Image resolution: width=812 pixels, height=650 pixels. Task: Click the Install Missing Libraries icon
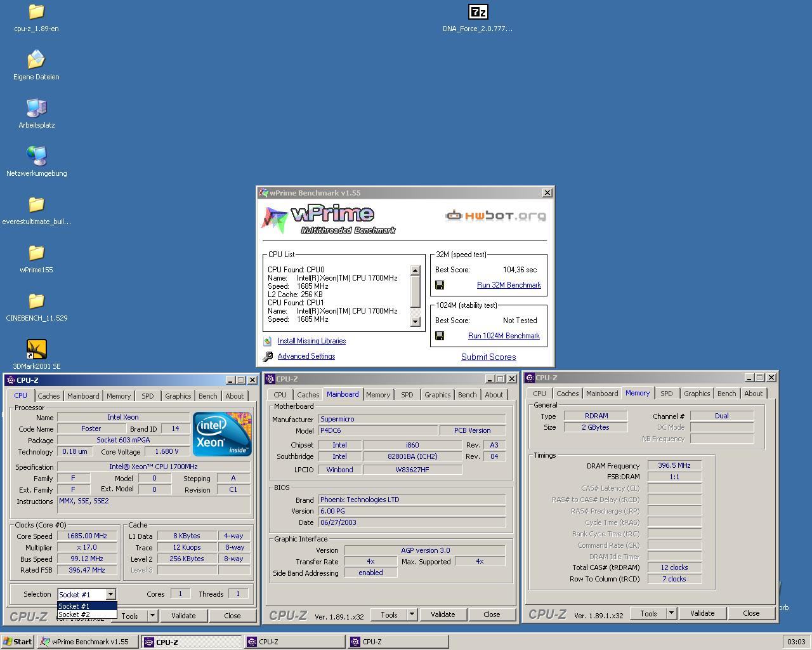(x=268, y=341)
